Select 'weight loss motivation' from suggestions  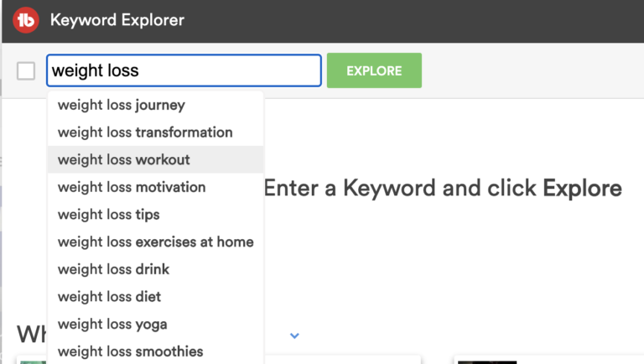156,187
